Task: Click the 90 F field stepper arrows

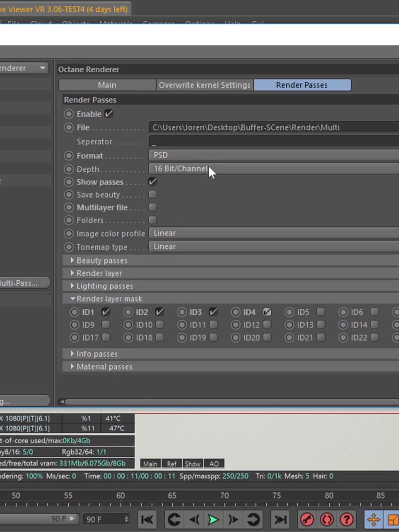Action: tap(126, 520)
